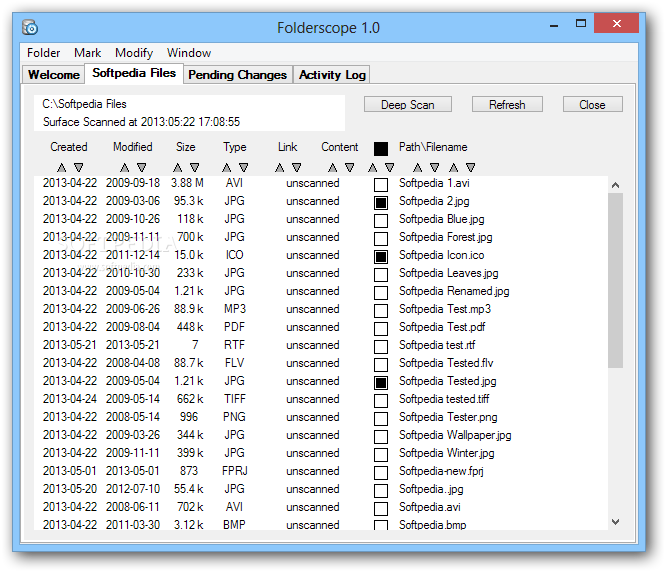Sort descending by Link arrow
Screen dimensions: 666x572
296,167
